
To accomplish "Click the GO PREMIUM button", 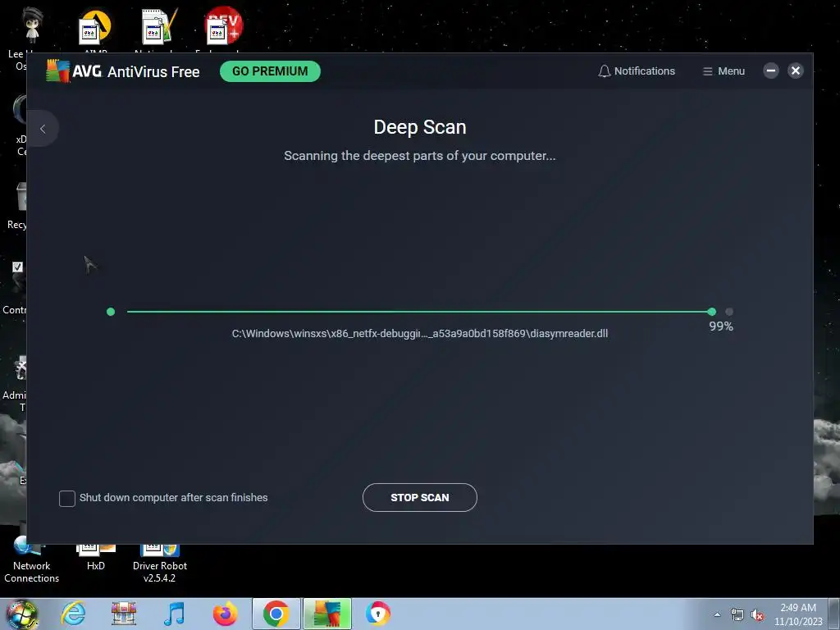I will click(270, 71).
